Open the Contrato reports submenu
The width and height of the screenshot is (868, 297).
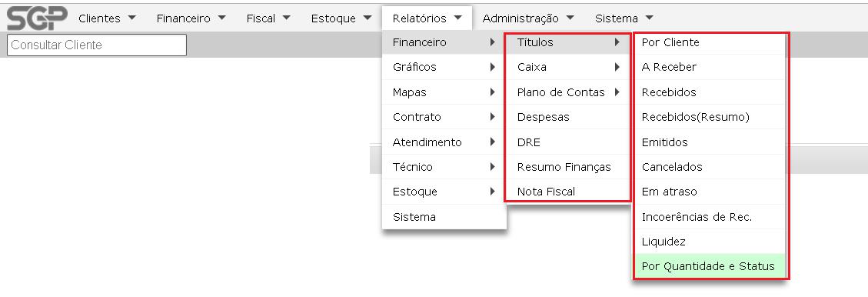pos(444,117)
